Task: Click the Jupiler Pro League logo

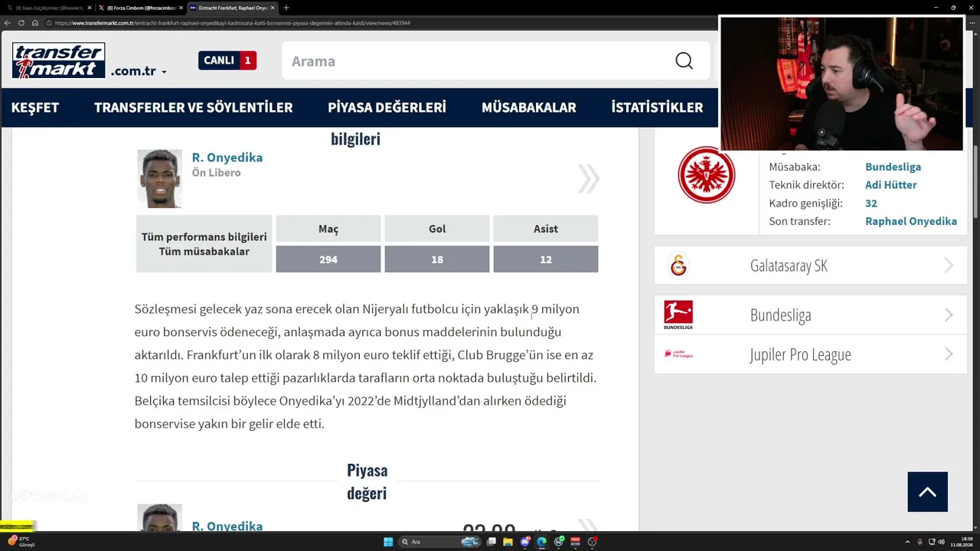Action: 678,354
